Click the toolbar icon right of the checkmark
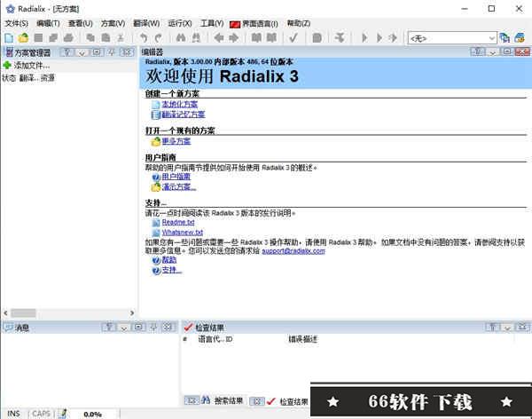 pyautogui.click(x=317, y=37)
